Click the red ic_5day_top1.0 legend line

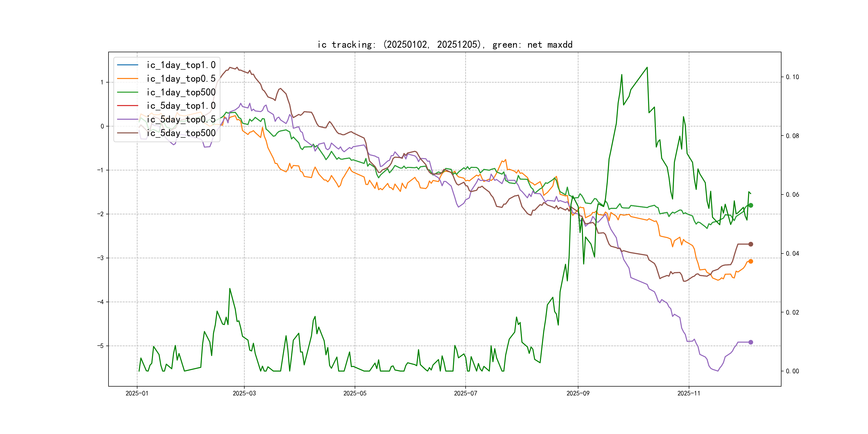[x=127, y=106]
